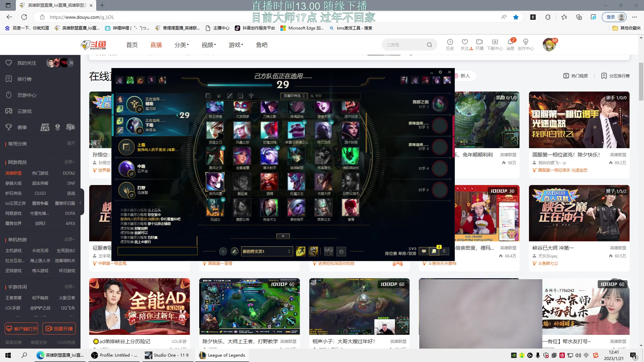Open League client settings gear
The image size is (644, 362).
point(440,72)
